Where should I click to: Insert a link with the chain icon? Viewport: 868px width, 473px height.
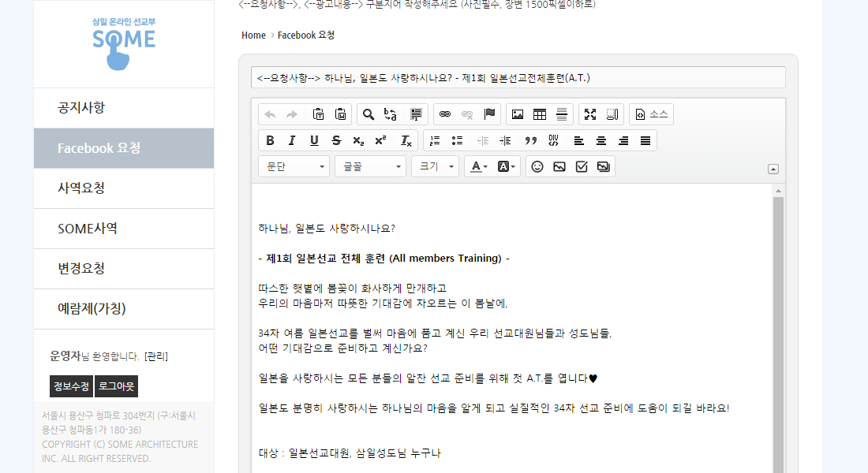point(445,114)
